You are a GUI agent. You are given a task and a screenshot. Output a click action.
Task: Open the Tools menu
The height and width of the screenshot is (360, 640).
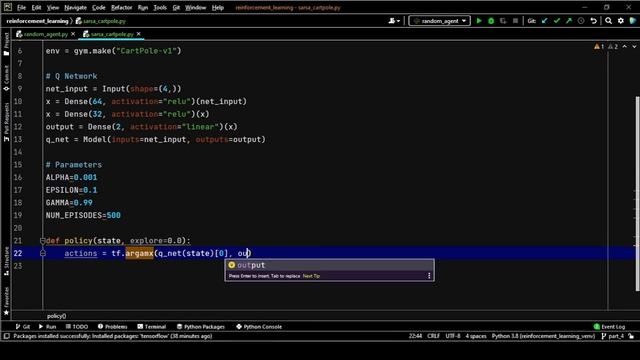tap(160, 7)
